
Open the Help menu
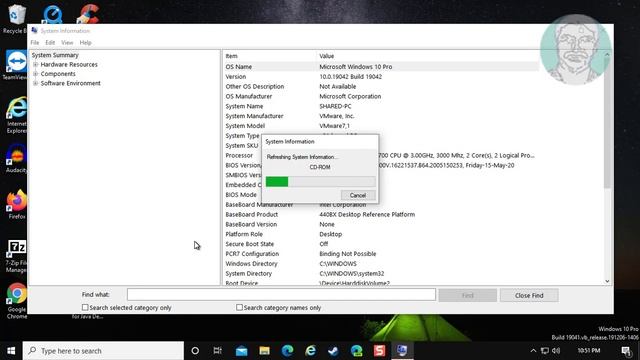[85, 42]
